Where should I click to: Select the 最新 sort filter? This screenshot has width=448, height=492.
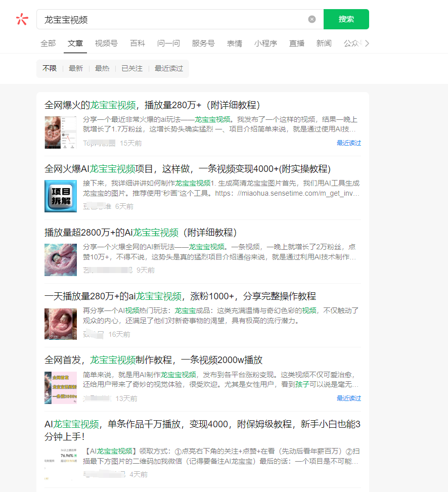(76, 68)
